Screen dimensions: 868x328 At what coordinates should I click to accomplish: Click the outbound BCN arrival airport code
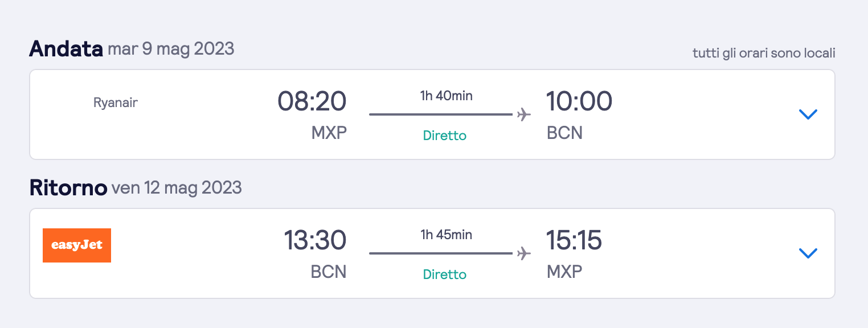[564, 133]
